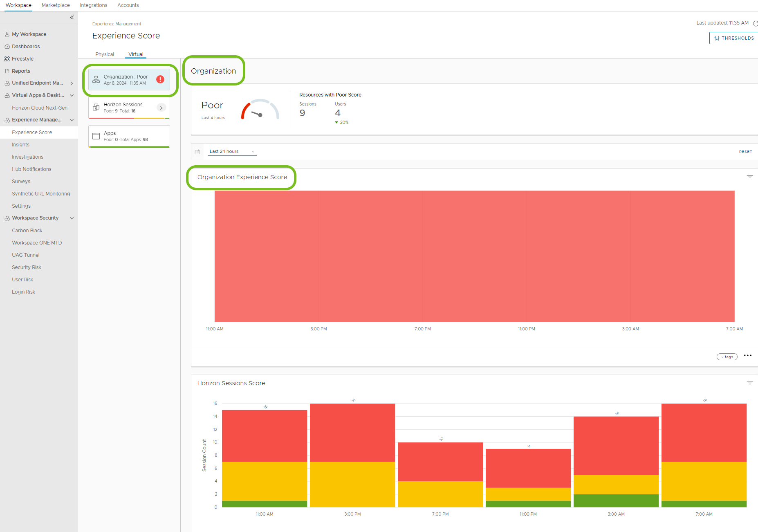Click the Experience Management section icon
758x532 pixels.
7,120
